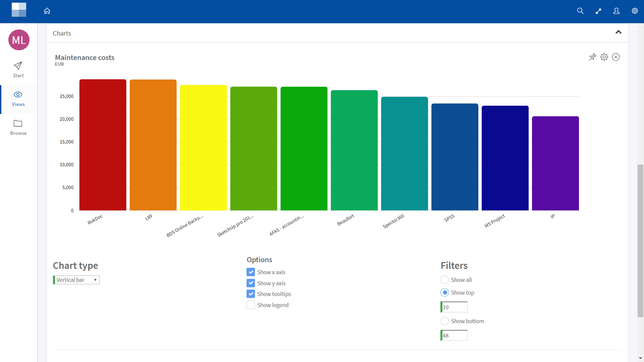644x362 pixels.
Task: Open the Browse folder item
Action: coord(18,128)
